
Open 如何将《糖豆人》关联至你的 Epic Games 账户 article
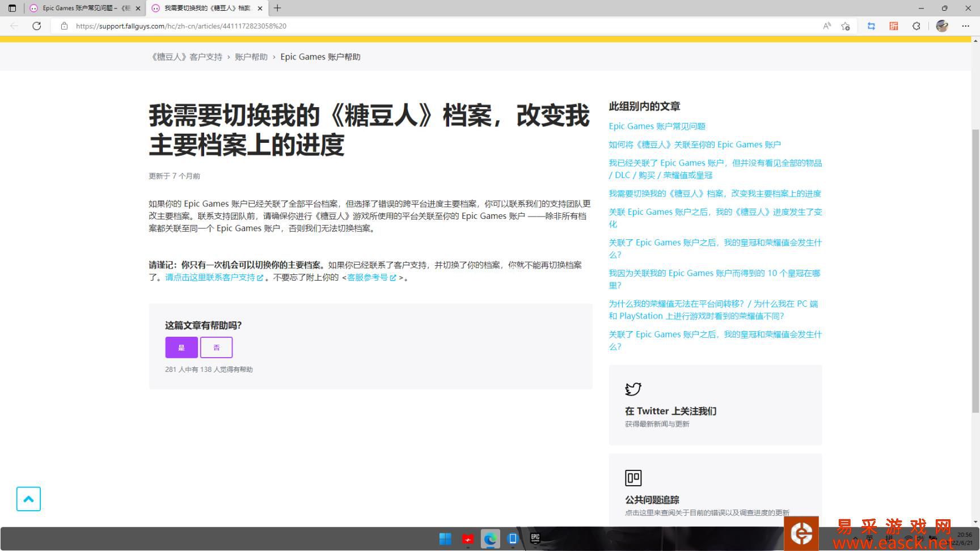695,145
